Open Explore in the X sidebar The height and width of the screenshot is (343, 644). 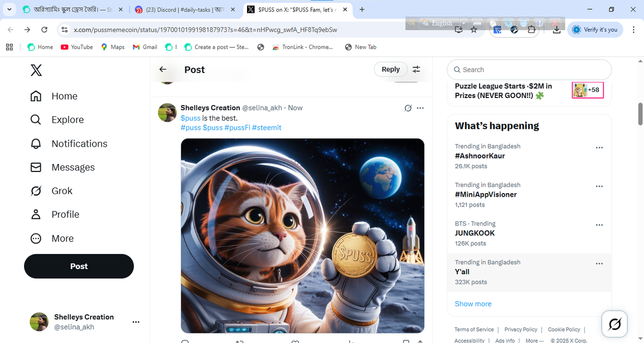tap(57, 120)
